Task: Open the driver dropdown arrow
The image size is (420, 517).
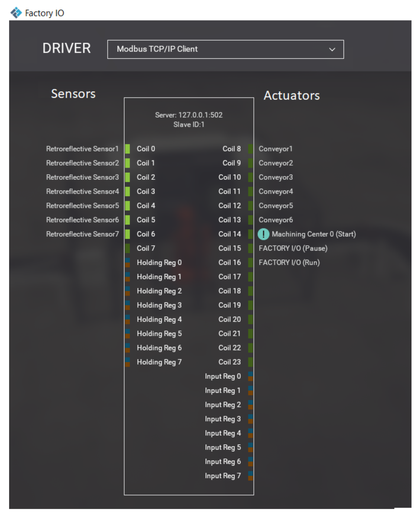Action: click(x=332, y=49)
